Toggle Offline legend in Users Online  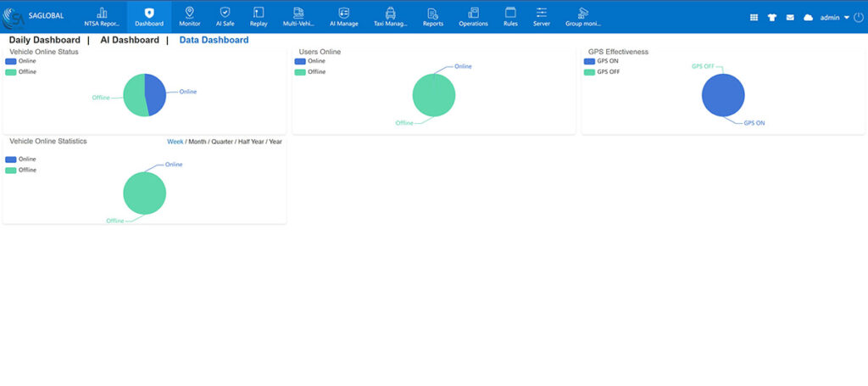(310, 72)
